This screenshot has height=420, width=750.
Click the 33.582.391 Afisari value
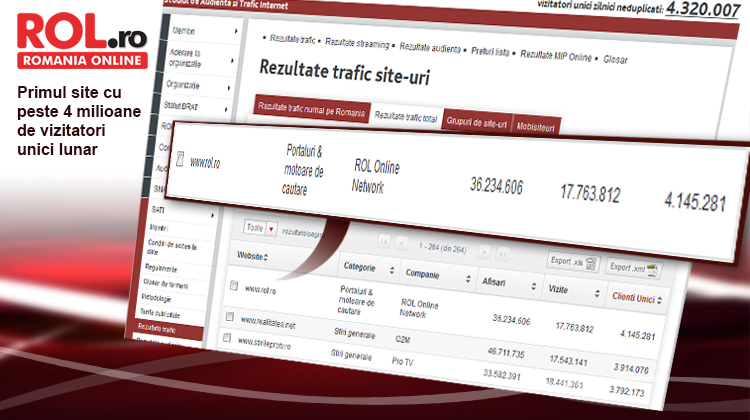pyautogui.click(x=501, y=375)
